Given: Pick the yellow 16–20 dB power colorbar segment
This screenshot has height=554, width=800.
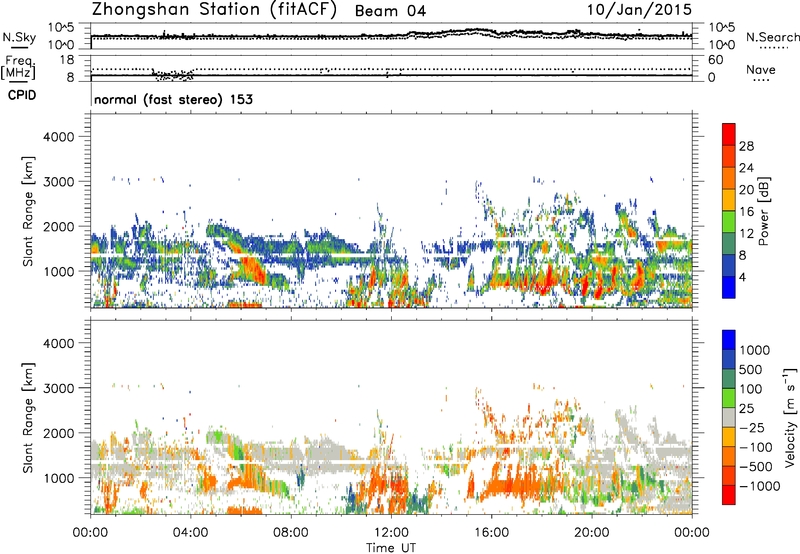Looking at the screenshot, I should pyautogui.click(x=729, y=200).
